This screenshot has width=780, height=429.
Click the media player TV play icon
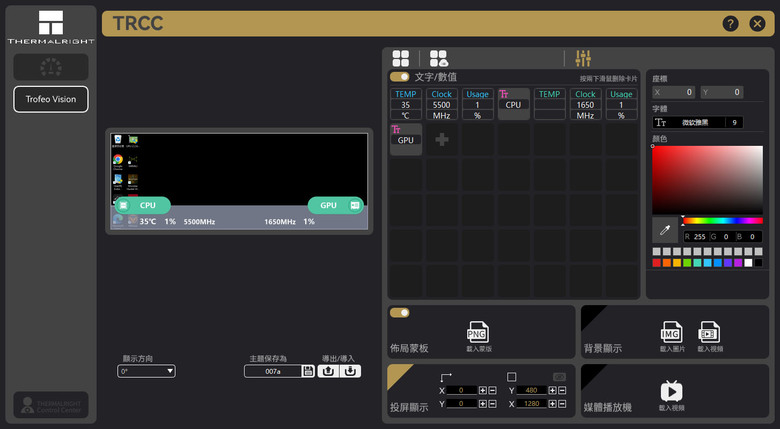click(672, 391)
